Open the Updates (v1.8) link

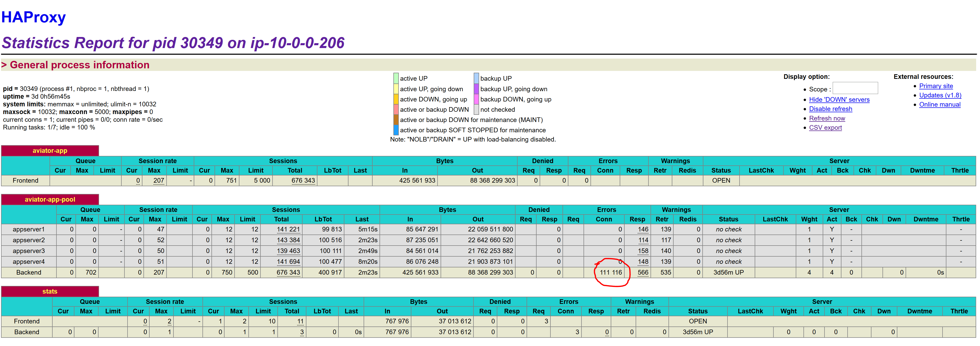click(x=940, y=95)
